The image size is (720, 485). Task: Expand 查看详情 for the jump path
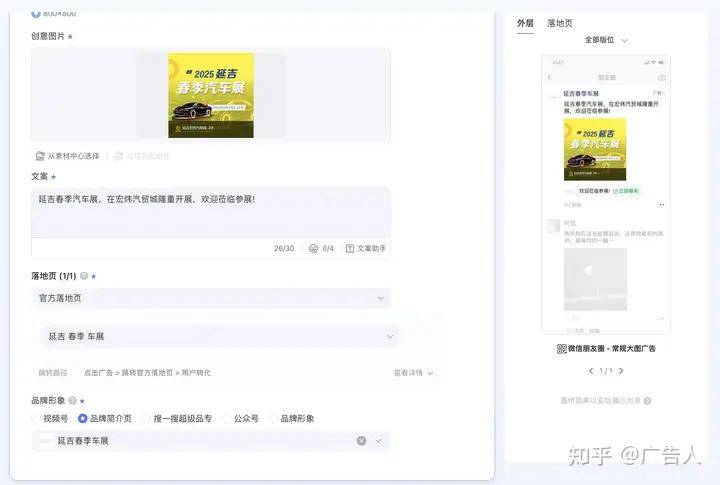tap(413, 373)
